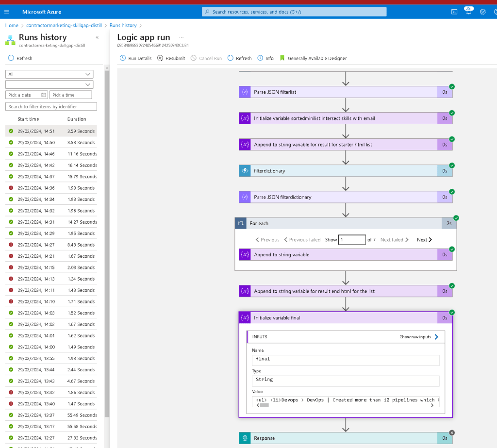Click the status badge on Response action
497x448 pixels.
[452, 433]
